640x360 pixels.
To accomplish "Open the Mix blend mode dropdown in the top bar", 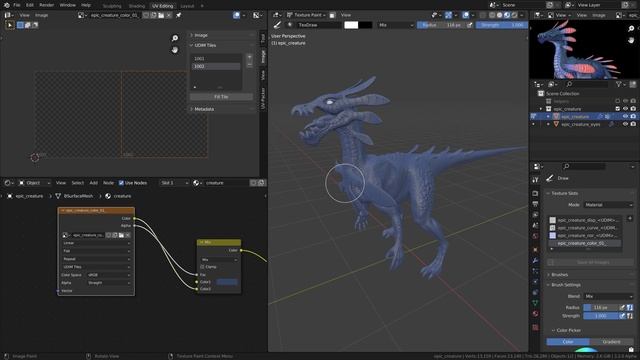I will (396, 25).
